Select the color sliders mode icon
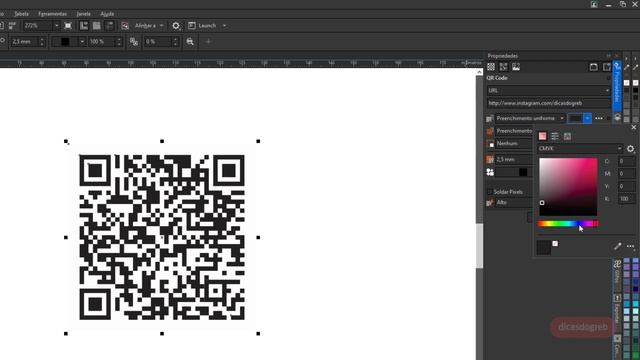 pyautogui.click(x=555, y=136)
